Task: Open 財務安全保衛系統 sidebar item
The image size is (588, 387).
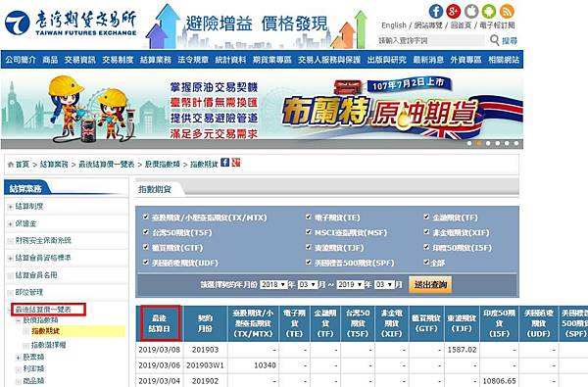Action: [43, 241]
